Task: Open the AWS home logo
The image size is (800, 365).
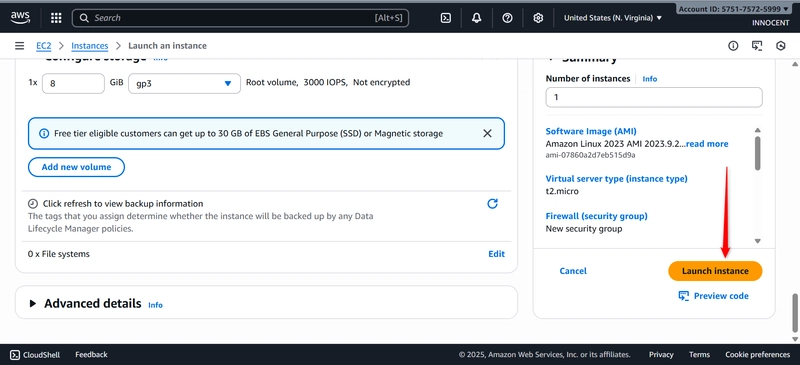Action: (20, 18)
